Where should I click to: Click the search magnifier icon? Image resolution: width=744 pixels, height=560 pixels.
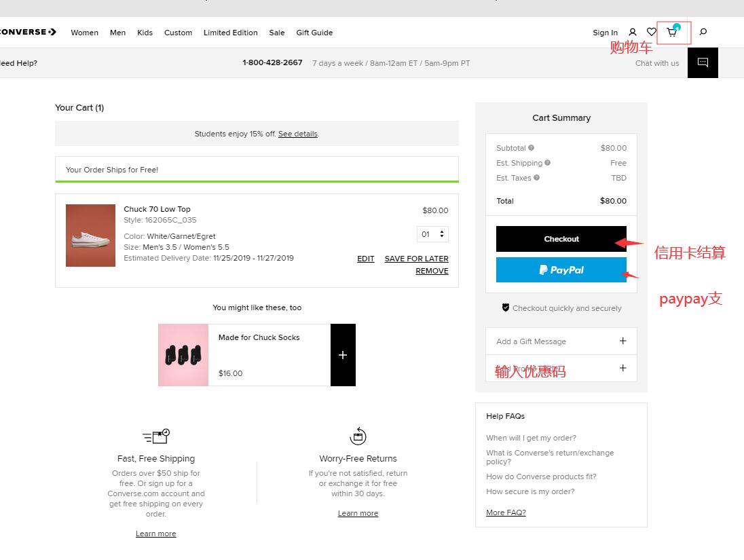703,32
